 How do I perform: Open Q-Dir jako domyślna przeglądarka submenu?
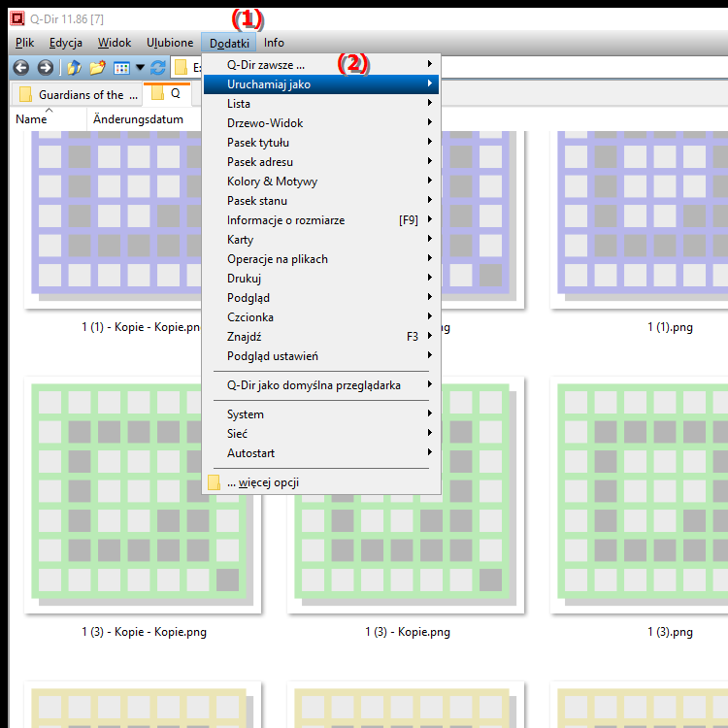click(x=321, y=385)
